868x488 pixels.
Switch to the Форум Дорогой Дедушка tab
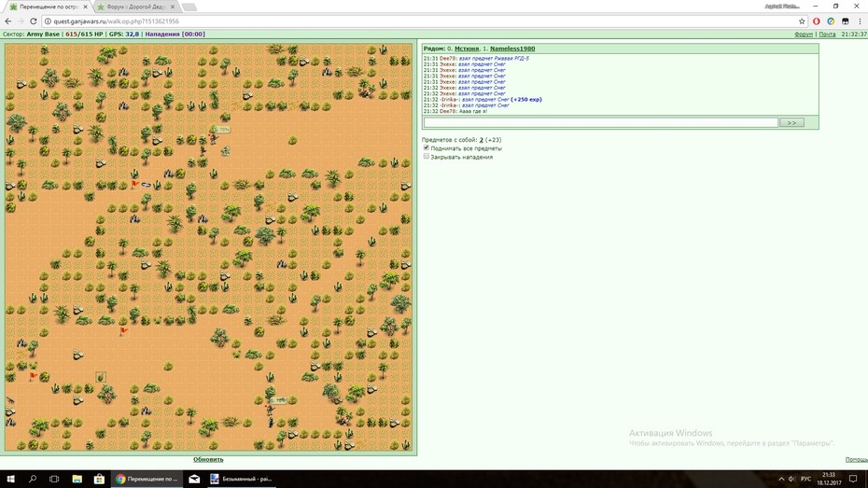point(135,7)
